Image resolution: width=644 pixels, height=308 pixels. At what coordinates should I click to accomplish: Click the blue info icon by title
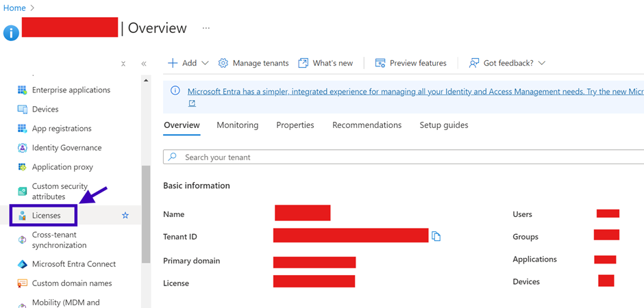tap(11, 32)
